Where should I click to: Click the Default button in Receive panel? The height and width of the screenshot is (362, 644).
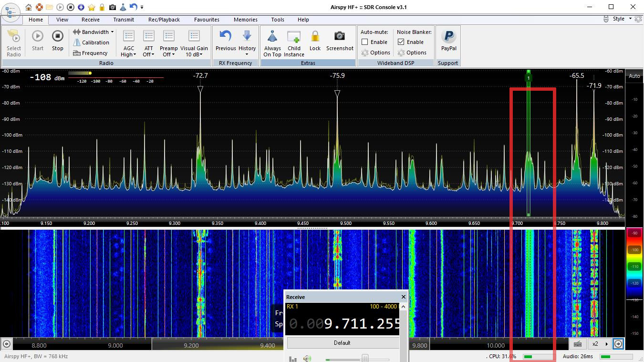pyautogui.click(x=343, y=343)
